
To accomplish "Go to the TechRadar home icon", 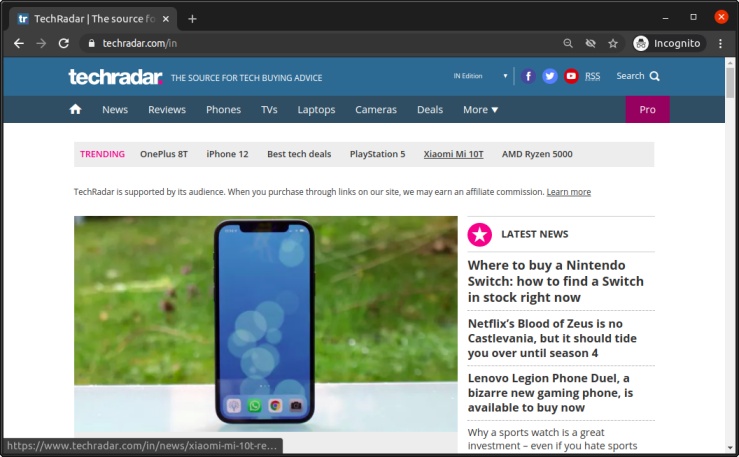I will (x=75, y=109).
